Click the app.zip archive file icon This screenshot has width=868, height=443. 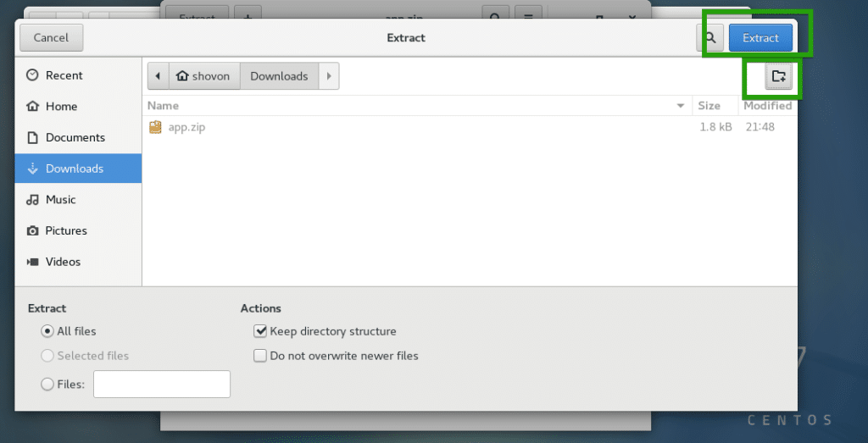coord(155,127)
